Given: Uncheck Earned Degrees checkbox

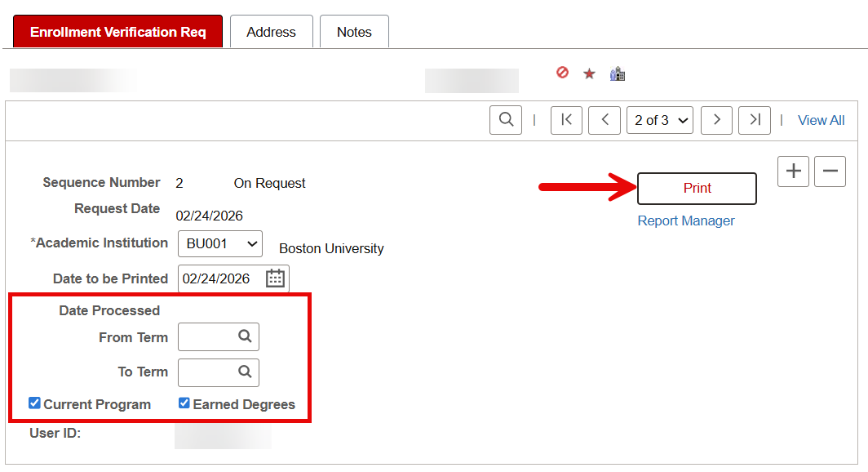Looking at the screenshot, I should coord(184,403).
